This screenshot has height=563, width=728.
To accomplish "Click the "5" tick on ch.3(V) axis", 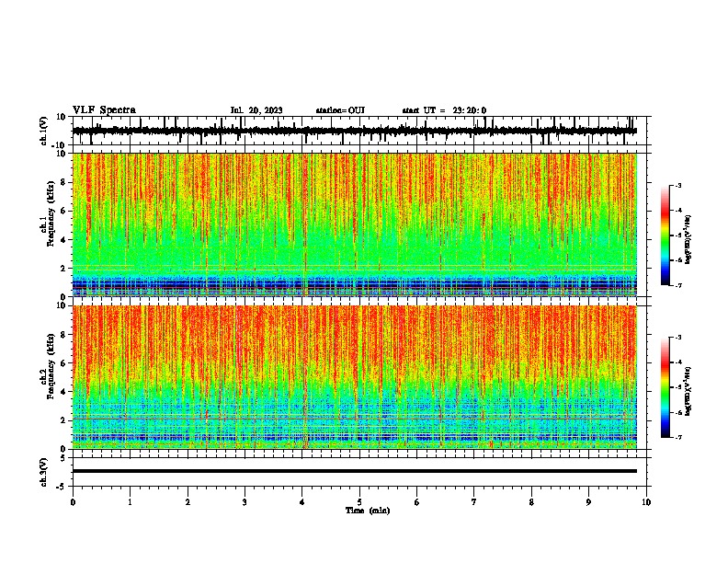I will [64, 458].
